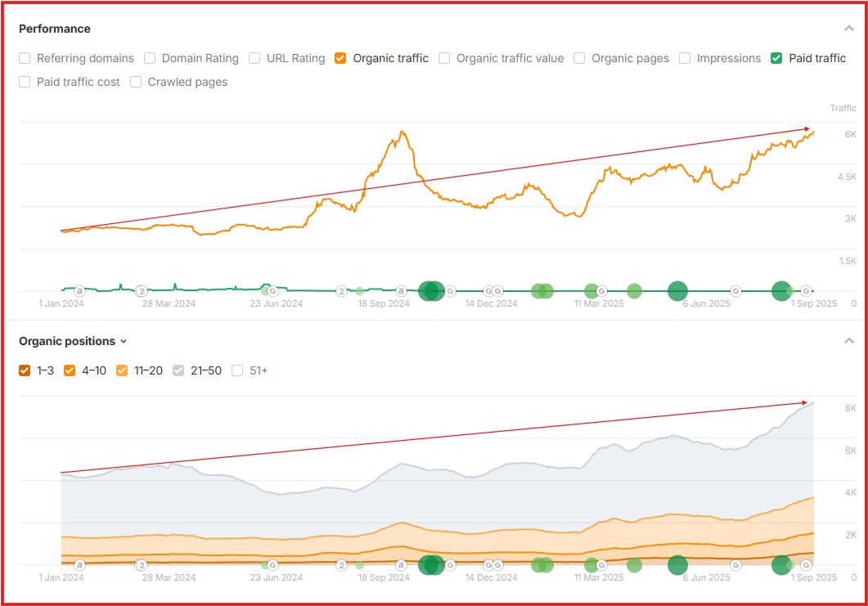Image resolution: width=868 pixels, height=606 pixels.
Task: Turn on the Impressions metric
Action: [x=685, y=58]
